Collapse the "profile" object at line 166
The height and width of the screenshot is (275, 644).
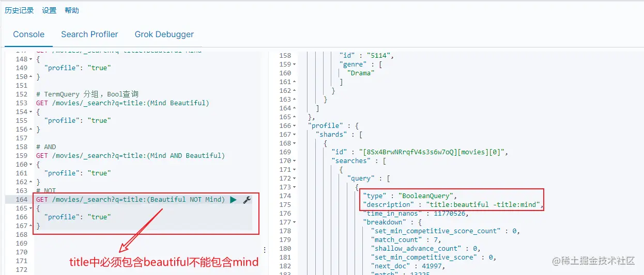(x=294, y=126)
